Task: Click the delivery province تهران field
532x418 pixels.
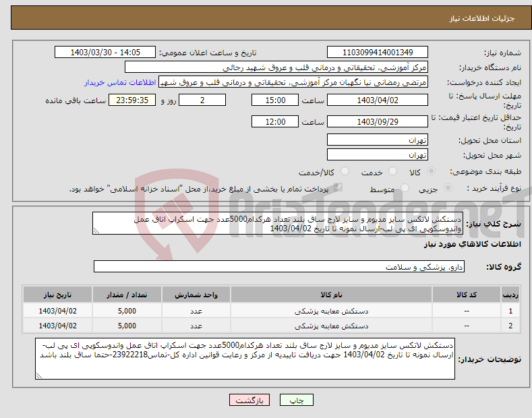Action: tap(378, 140)
